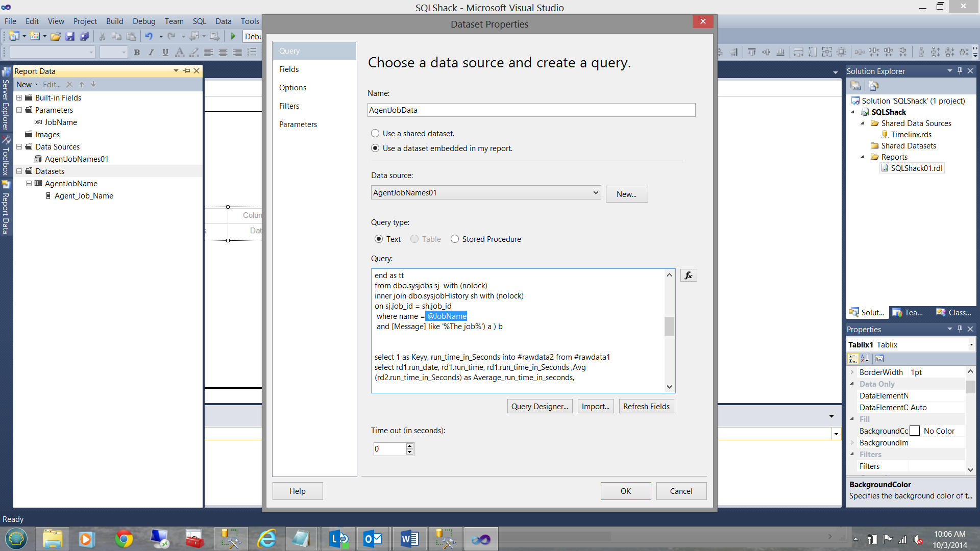Click the Undo arrow icon in the toolbar
The height and width of the screenshot is (551, 980).
(x=149, y=36)
